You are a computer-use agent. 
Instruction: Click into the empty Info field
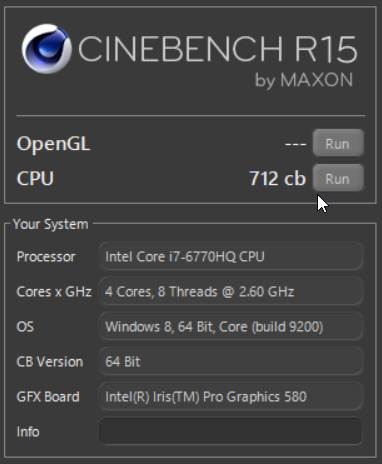(231, 431)
